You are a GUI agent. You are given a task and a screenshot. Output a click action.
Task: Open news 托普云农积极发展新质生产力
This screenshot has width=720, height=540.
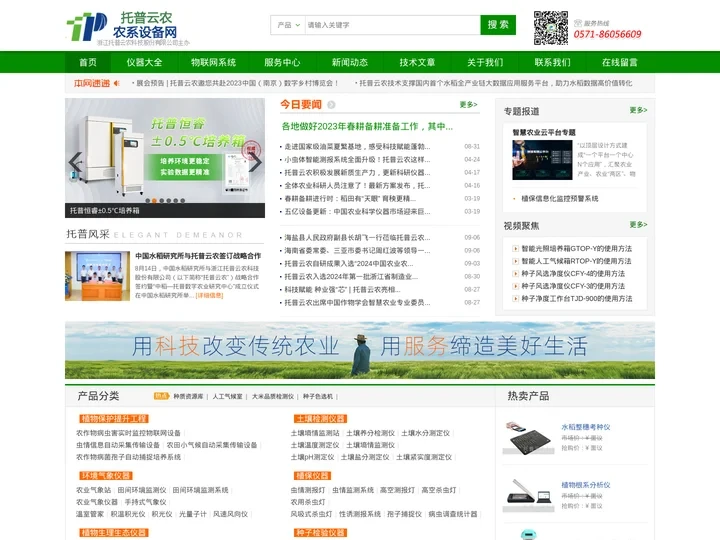(x=357, y=173)
